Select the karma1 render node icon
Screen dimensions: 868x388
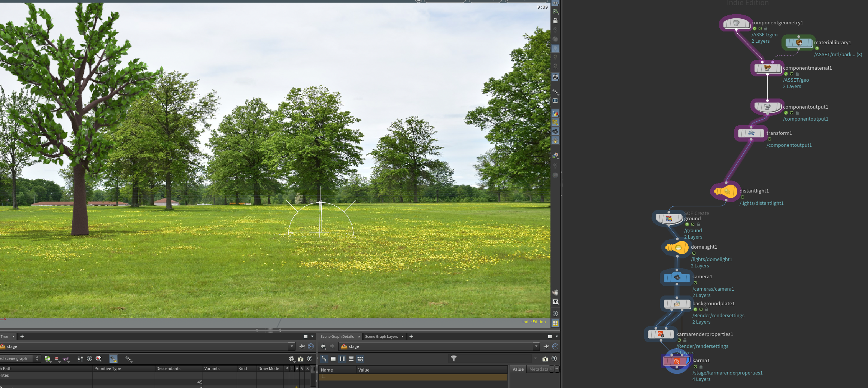(676, 361)
